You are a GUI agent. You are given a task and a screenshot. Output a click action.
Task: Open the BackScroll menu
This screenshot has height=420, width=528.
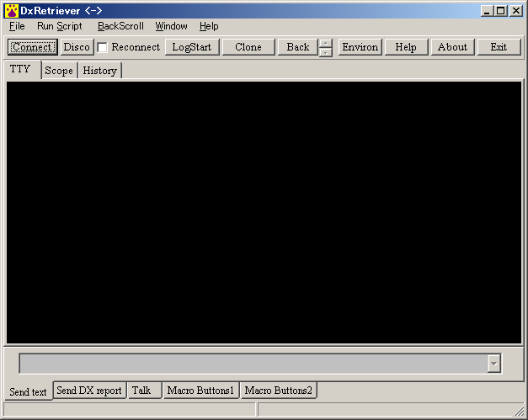point(120,26)
